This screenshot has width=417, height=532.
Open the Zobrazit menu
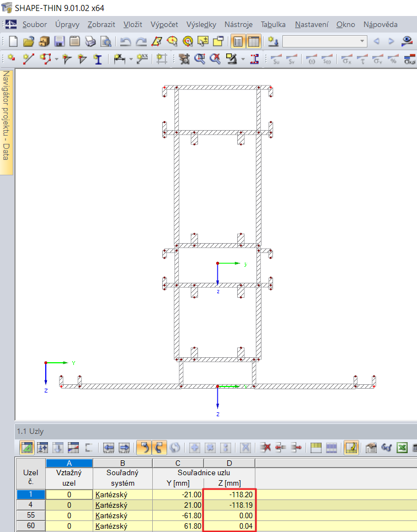tap(101, 24)
